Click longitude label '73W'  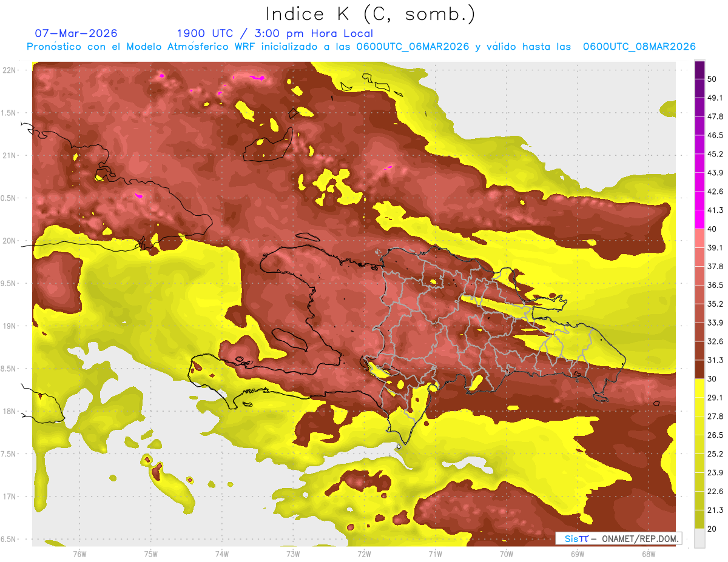pos(293,554)
